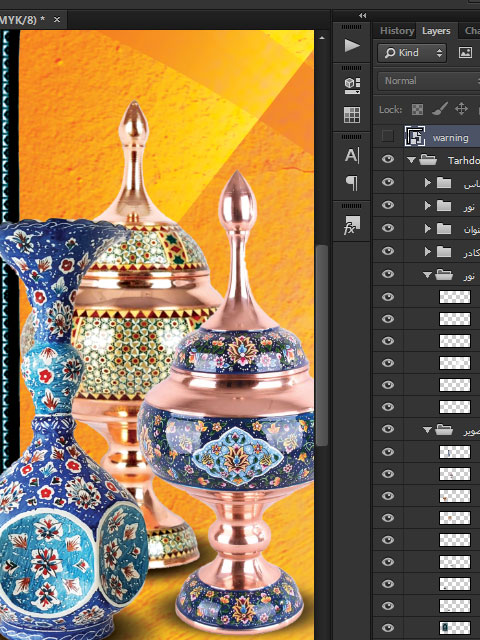The height and width of the screenshot is (640, 480).
Task: Click the warning layer thumbnail
Action: [415, 136]
